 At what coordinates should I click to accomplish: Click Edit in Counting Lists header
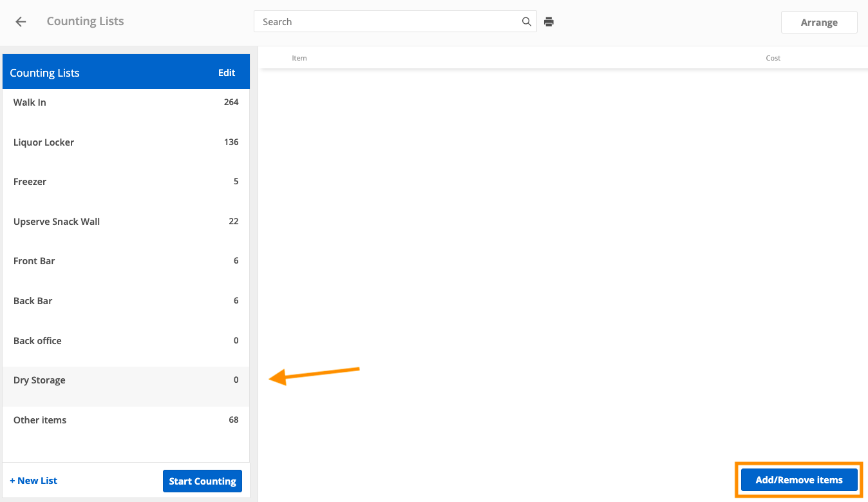(227, 73)
